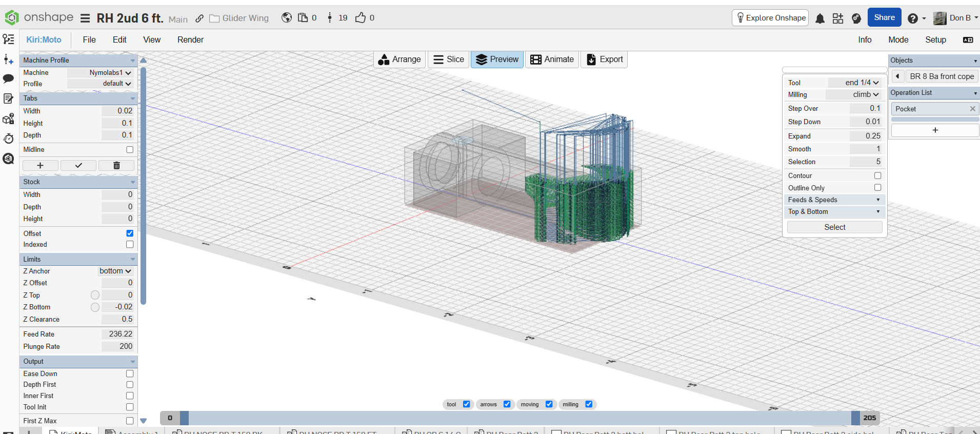
Task: Open the Z Anchor bottom dropdown
Action: click(115, 271)
